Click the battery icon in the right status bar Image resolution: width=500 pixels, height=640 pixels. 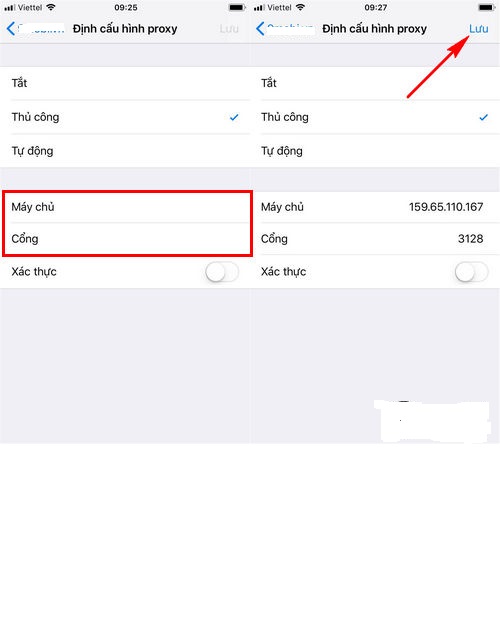coord(486,7)
